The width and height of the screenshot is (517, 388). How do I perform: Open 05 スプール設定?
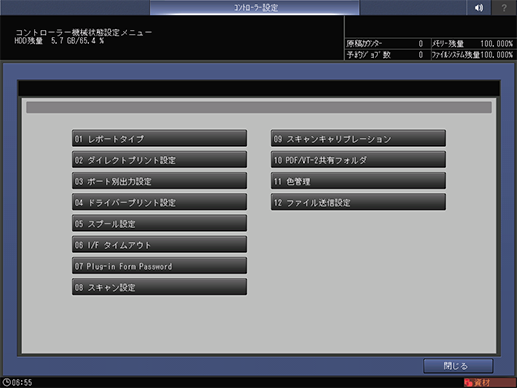(x=159, y=223)
